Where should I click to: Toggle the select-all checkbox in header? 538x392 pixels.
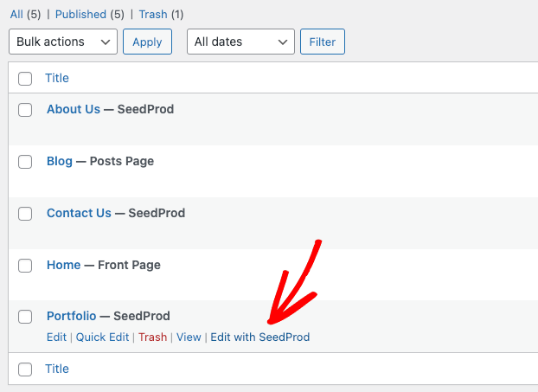[x=25, y=79]
